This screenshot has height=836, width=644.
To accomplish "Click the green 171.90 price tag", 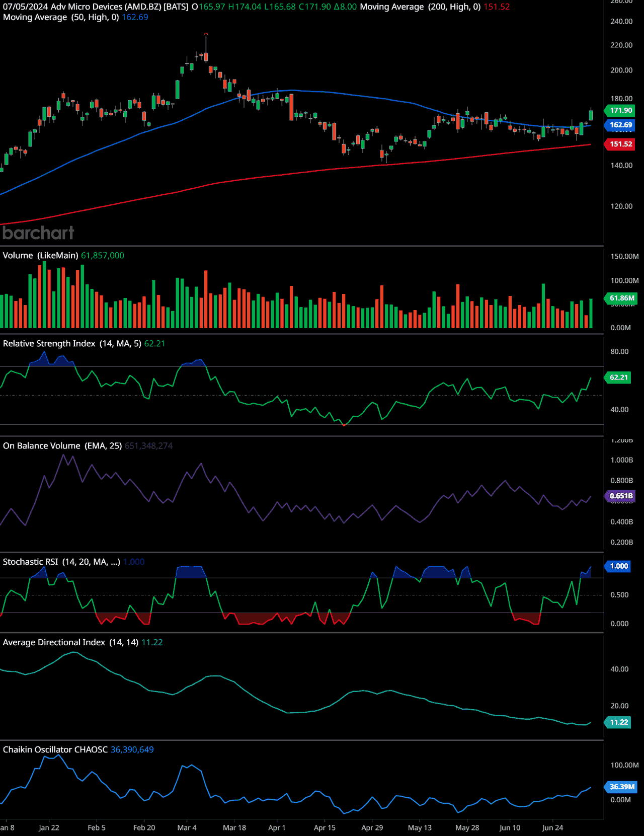I will coord(620,110).
